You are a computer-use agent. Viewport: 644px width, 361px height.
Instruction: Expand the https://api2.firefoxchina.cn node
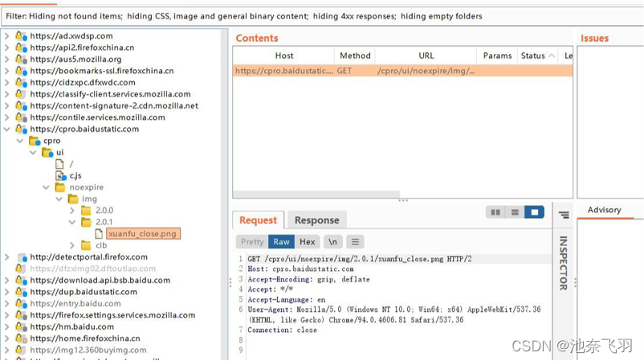coord(7,47)
